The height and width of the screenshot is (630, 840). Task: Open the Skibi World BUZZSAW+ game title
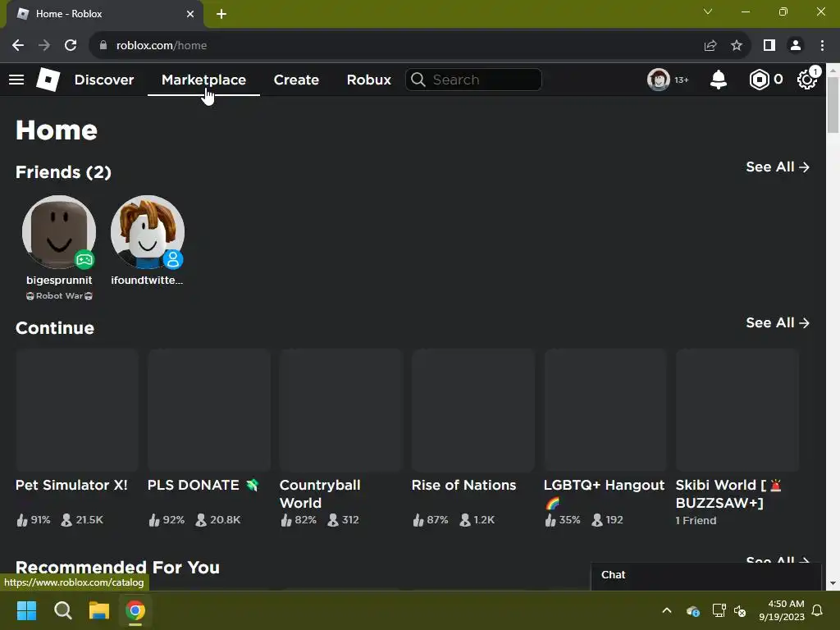coord(728,494)
